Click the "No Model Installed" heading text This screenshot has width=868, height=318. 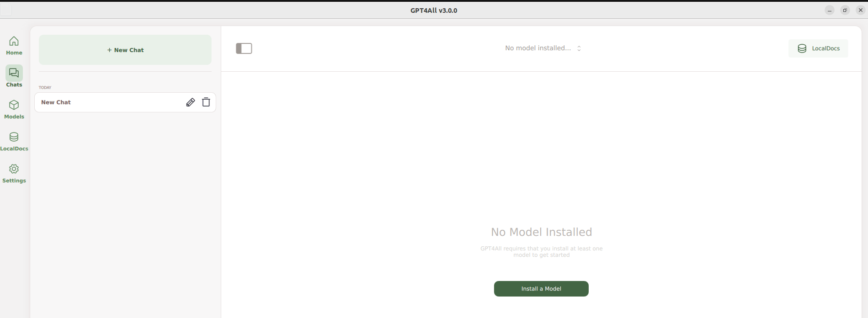542,232
